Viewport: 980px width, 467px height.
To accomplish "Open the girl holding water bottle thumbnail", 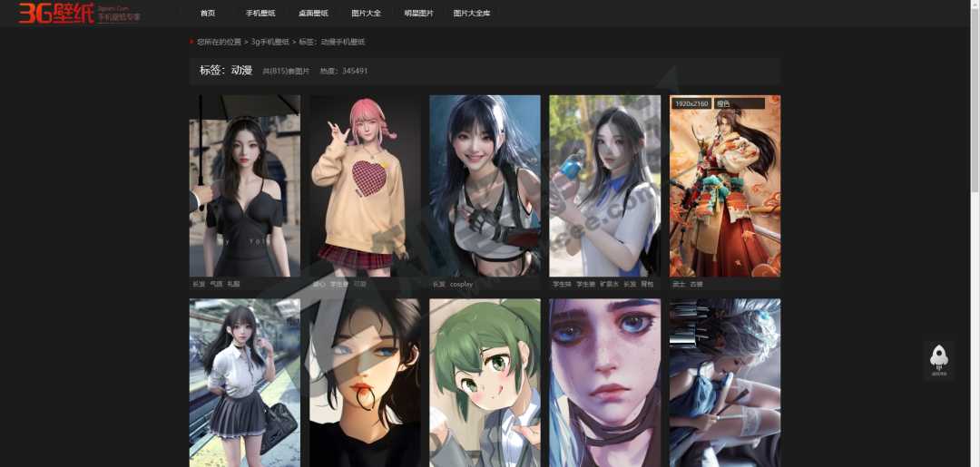I will point(604,186).
